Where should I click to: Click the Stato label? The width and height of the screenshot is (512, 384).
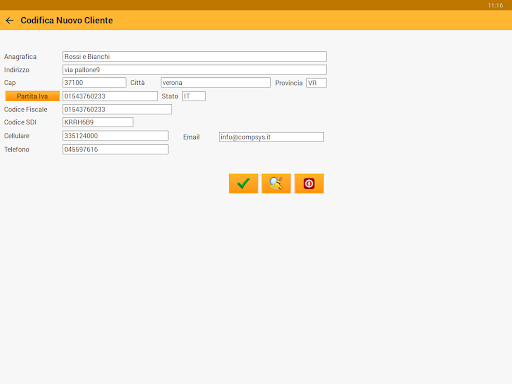[x=170, y=96]
